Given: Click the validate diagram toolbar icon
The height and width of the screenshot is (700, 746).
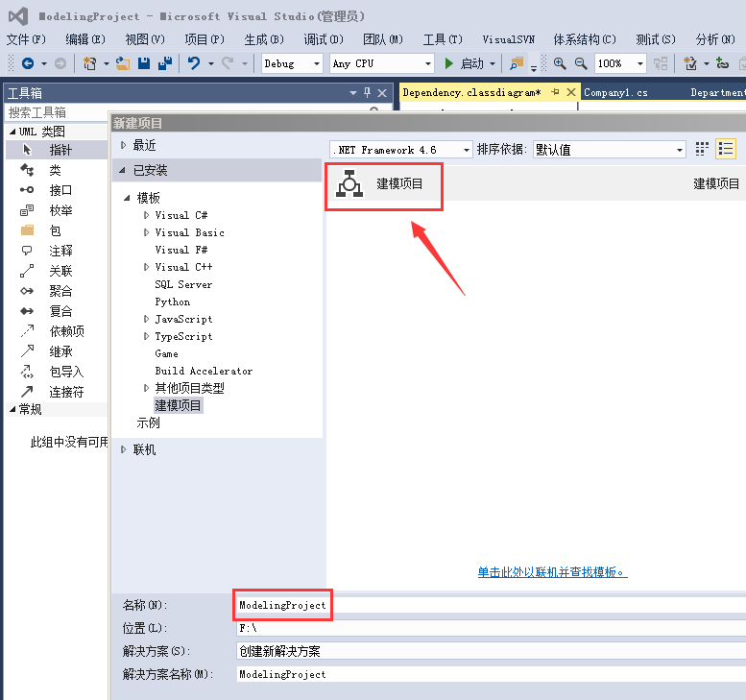Looking at the screenshot, I should click(690, 63).
